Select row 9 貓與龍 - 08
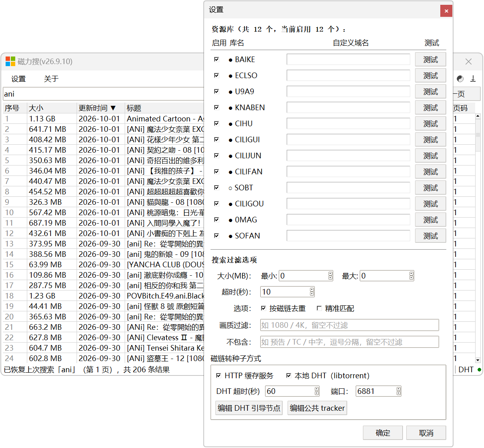The height and width of the screenshot is (448, 484). (x=104, y=202)
